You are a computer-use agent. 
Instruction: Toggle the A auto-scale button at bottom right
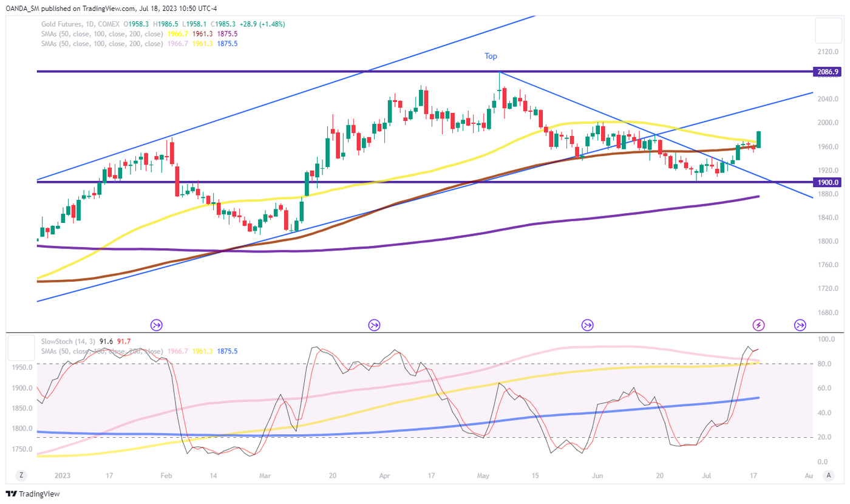tap(828, 475)
